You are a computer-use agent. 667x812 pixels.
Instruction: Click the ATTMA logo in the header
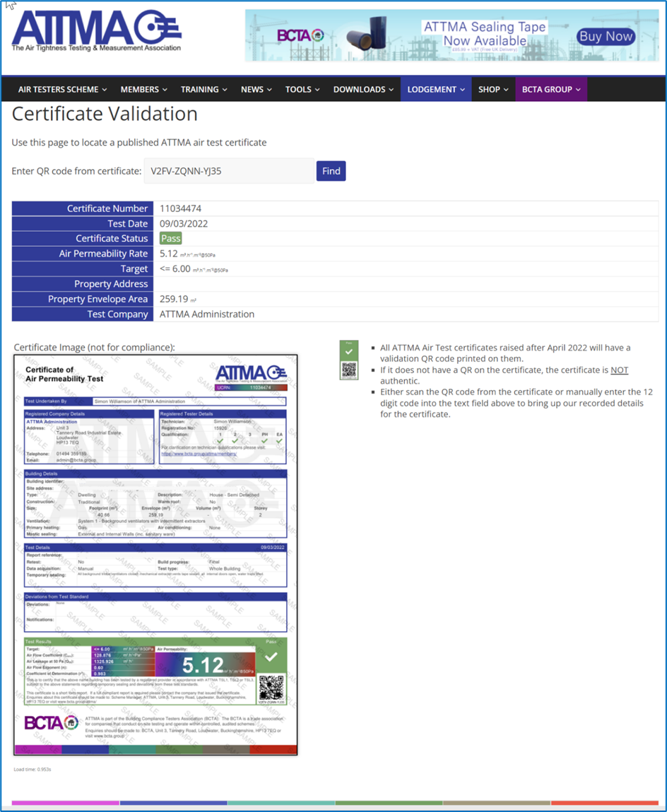(96, 32)
